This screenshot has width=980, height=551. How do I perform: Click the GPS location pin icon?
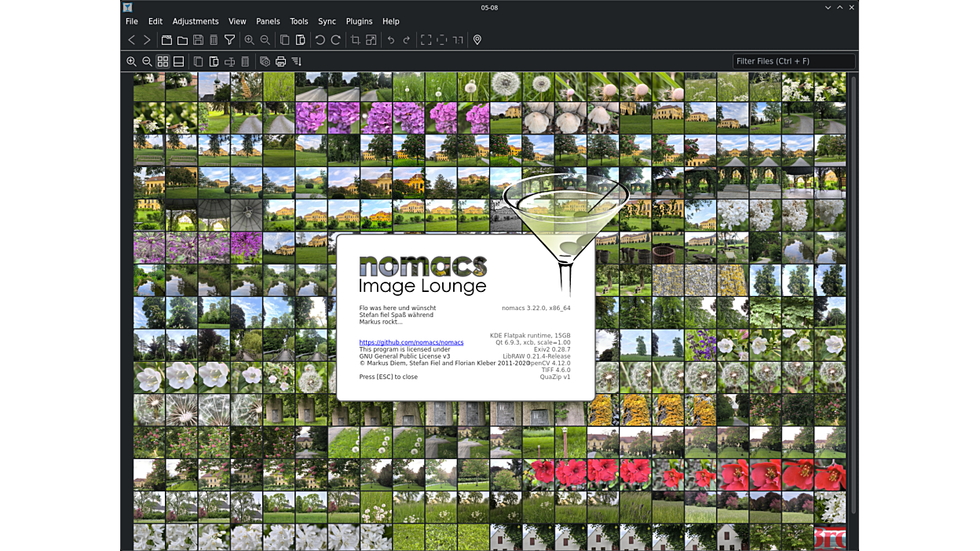click(x=477, y=40)
